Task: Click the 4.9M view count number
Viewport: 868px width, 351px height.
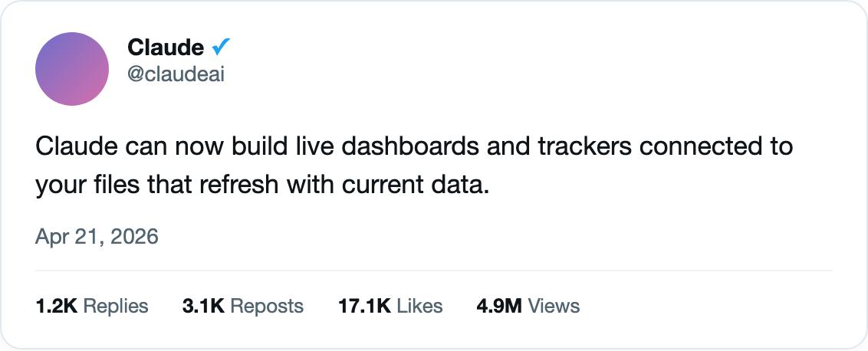Action: click(x=498, y=307)
